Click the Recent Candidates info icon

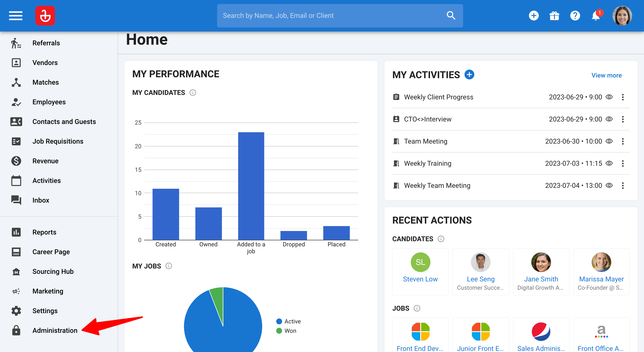pyautogui.click(x=441, y=239)
